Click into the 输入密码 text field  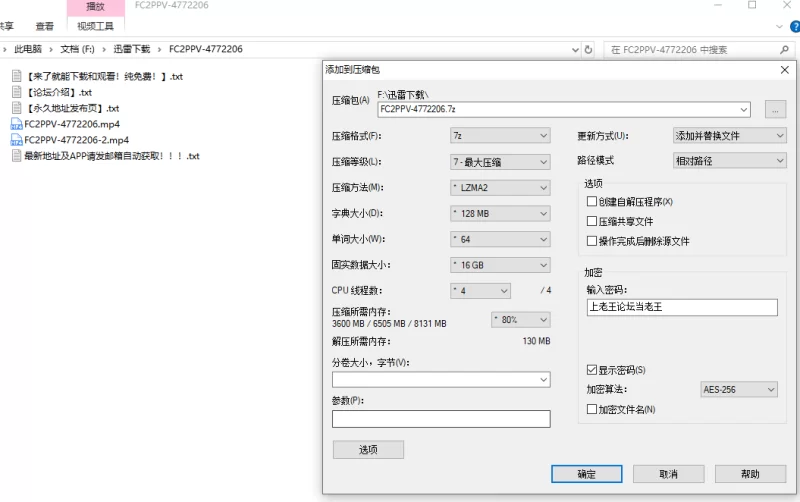[x=682, y=308]
